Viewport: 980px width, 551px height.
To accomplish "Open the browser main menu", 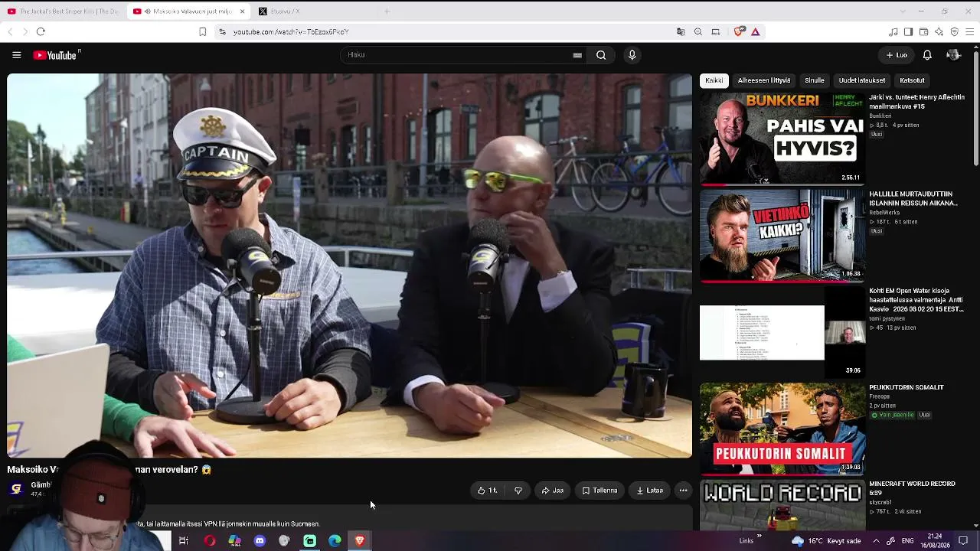I will tap(969, 31).
